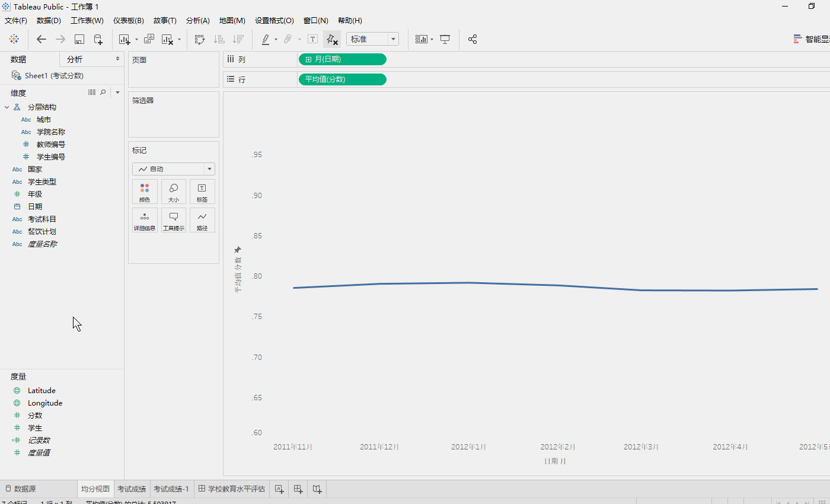This screenshot has height=504, width=830.
Task: Click the share workbook icon
Action: (473, 39)
